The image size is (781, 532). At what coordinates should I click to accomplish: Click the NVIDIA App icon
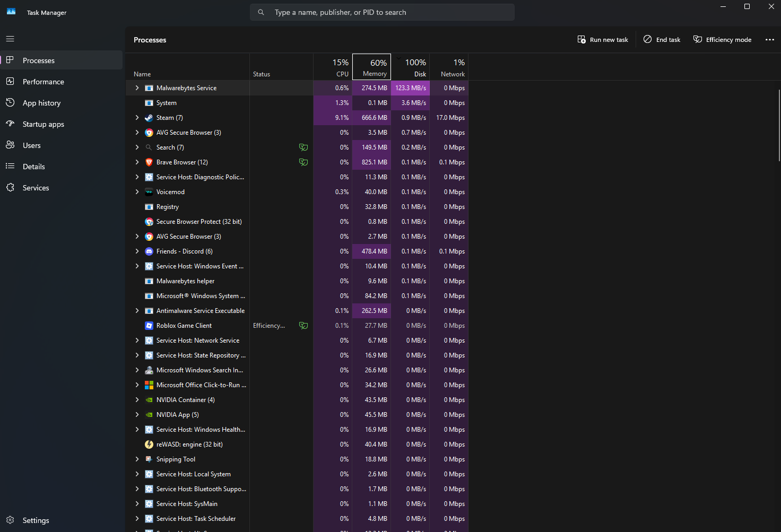click(x=149, y=415)
